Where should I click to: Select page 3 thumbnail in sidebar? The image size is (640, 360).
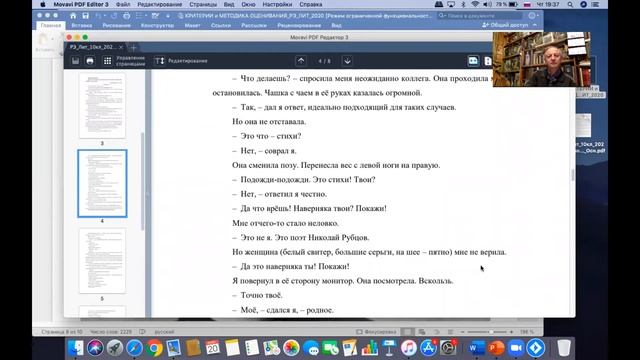click(x=102, y=105)
